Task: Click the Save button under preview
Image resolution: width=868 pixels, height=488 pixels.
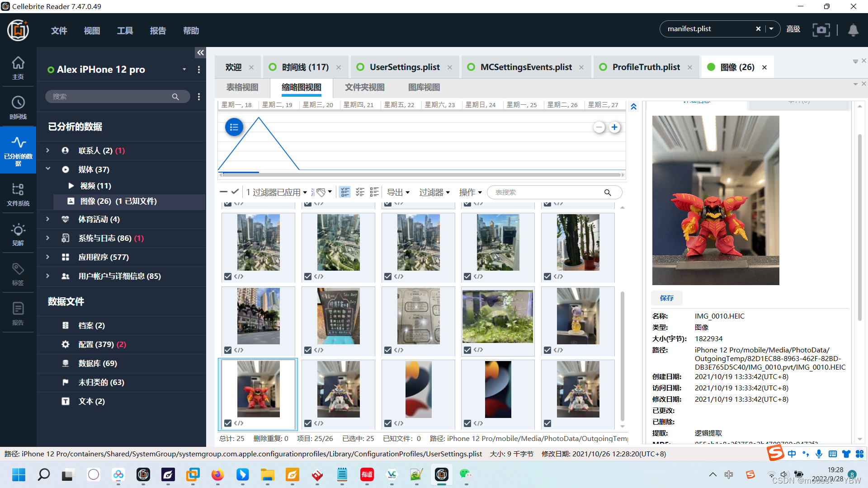Action: (666, 298)
